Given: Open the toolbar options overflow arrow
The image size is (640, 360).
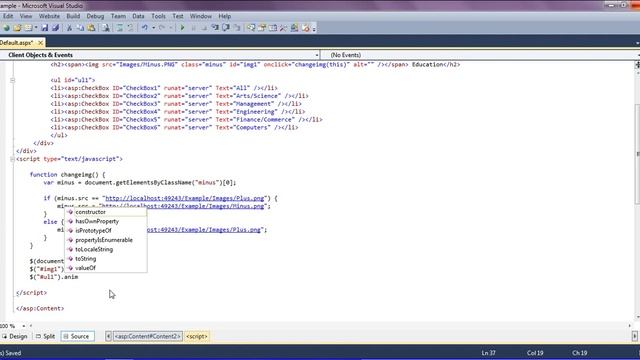Looking at the screenshot, I should 314,29.
